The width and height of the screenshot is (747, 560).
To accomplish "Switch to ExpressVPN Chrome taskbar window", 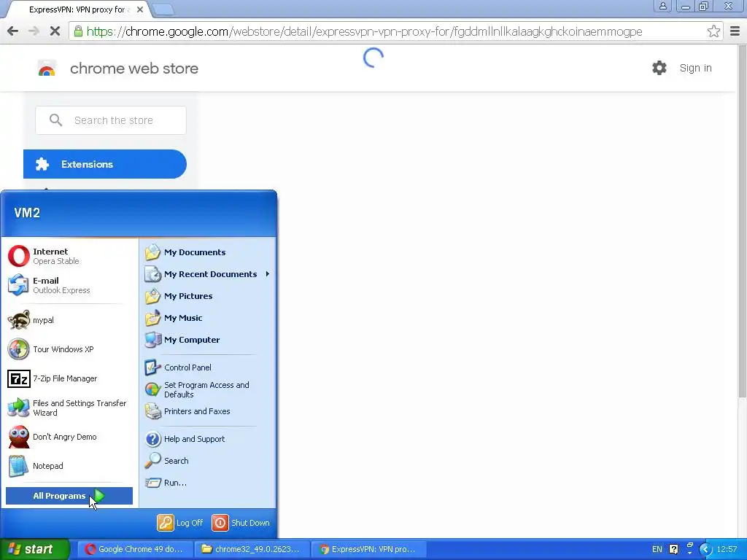I will (368, 549).
